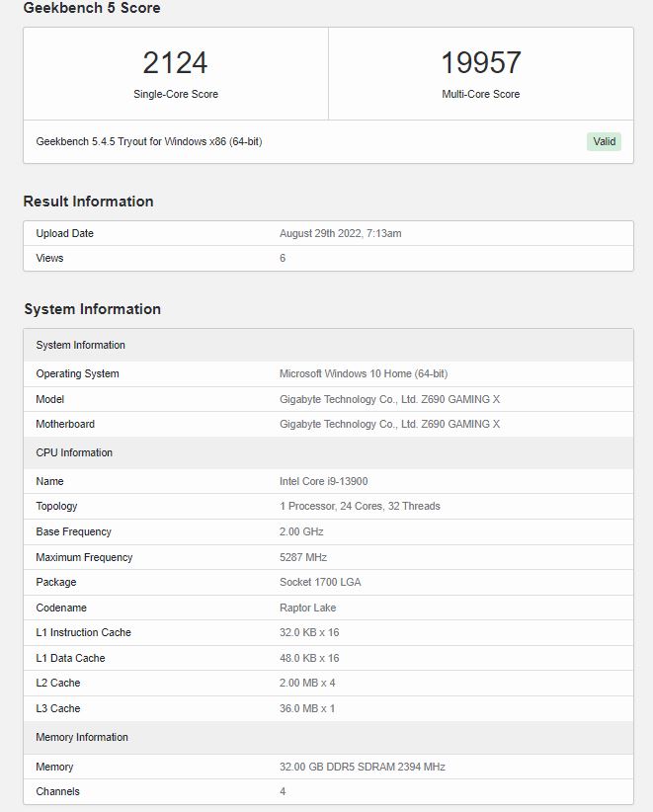Click the Channels label
Screen dimensions: 653x812
coord(57,791)
